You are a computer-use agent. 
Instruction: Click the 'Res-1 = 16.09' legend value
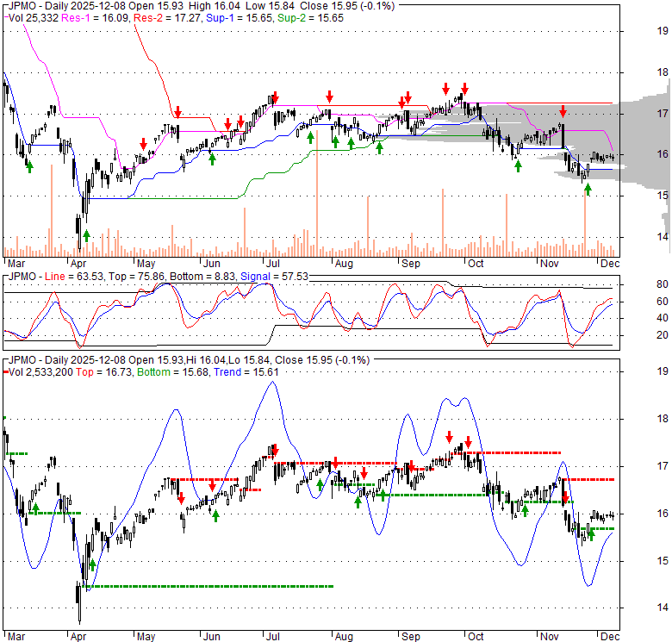(94, 18)
